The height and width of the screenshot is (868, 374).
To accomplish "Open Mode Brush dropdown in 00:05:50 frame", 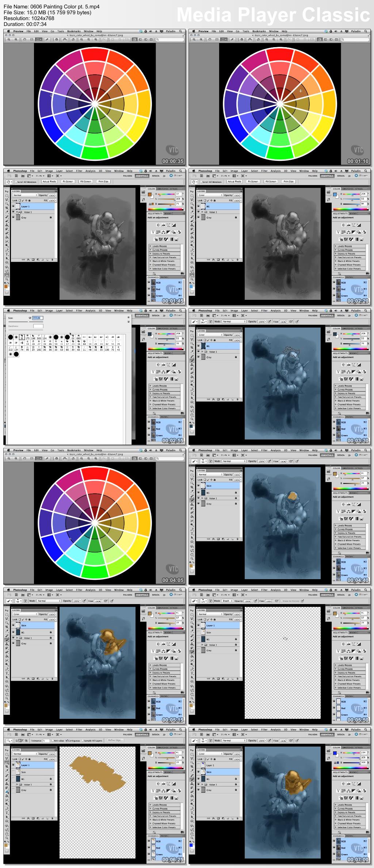I will tap(227, 601).
